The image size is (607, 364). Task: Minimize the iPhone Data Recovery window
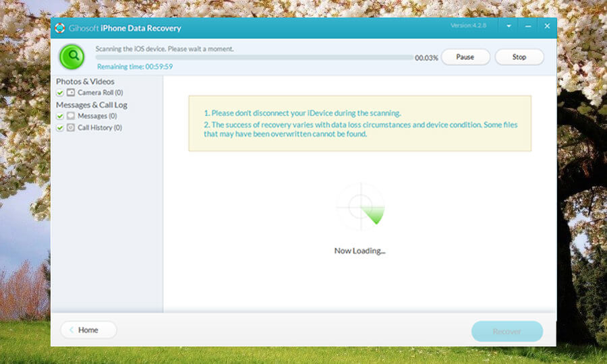(x=528, y=27)
